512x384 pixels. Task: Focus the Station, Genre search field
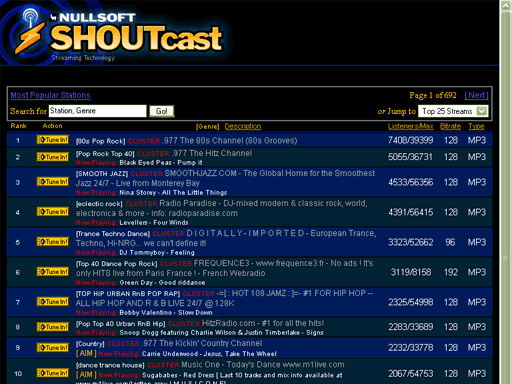(98, 111)
